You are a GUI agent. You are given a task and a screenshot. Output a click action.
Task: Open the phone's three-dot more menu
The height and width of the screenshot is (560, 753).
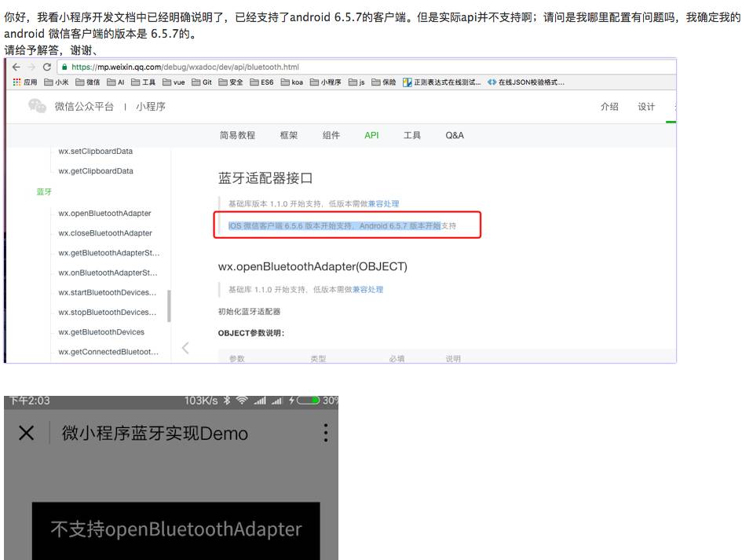click(x=326, y=434)
